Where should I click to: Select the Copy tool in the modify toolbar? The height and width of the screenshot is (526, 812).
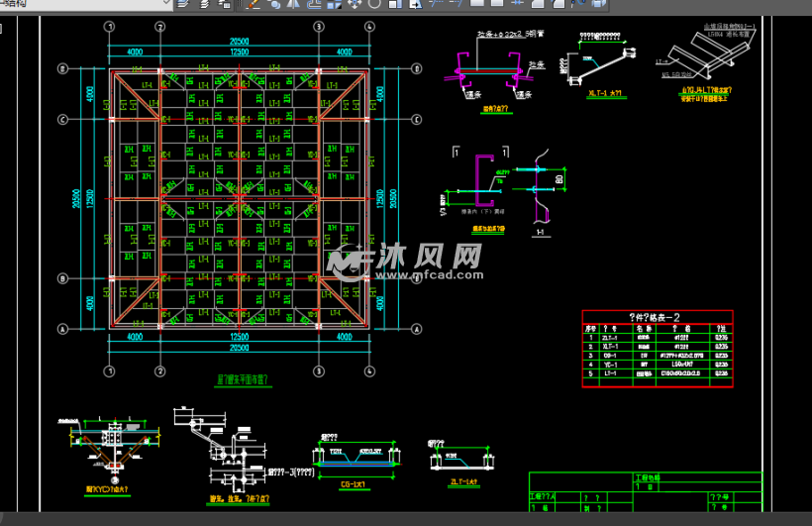tap(273, 4)
